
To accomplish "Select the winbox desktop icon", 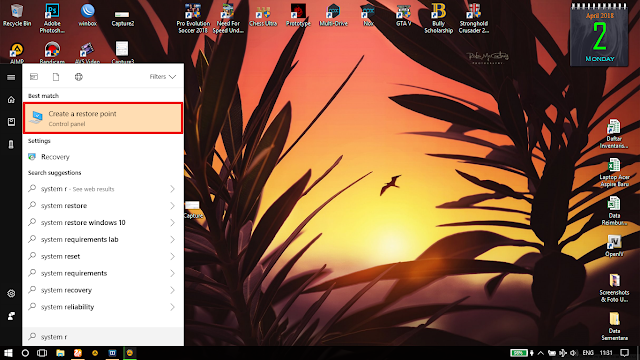I will (x=87, y=15).
